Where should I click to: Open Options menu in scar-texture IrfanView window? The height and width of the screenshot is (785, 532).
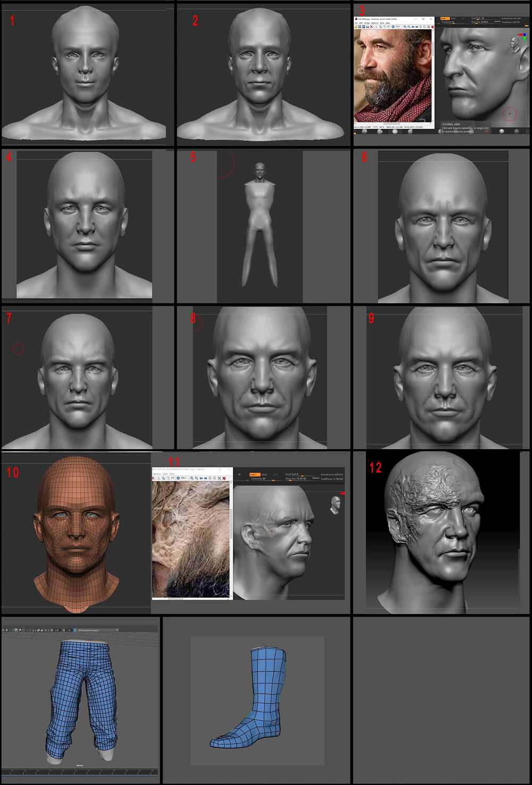[x=156, y=474]
